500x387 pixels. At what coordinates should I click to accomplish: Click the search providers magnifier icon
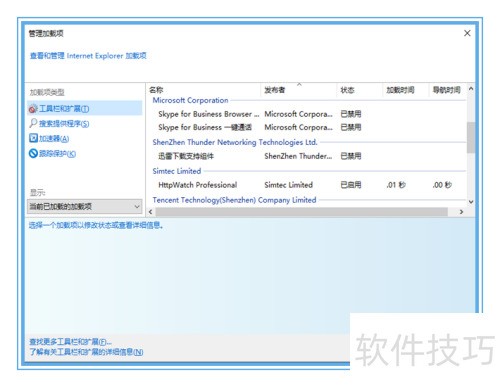[x=33, y=123]
